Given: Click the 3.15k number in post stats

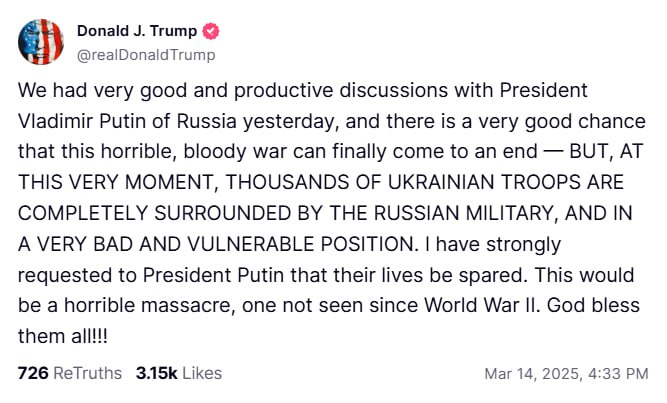Looking at the screenshot, I should click(155, 373).
